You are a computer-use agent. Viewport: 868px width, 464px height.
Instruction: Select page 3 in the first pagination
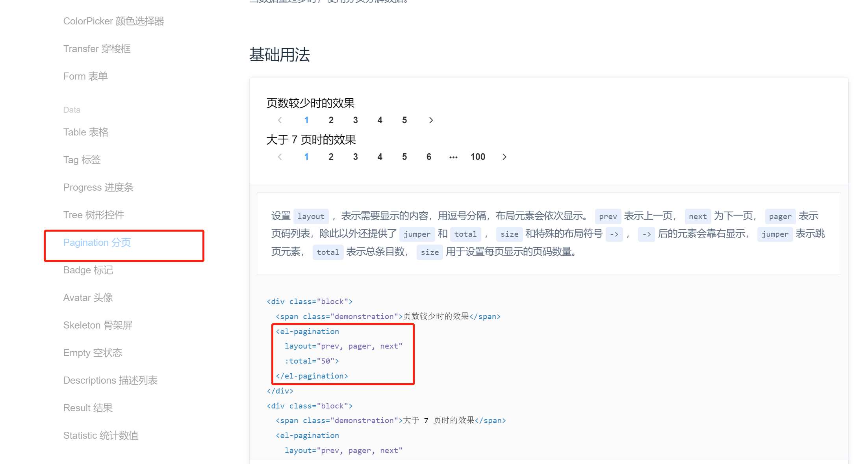tap(356, 120)
